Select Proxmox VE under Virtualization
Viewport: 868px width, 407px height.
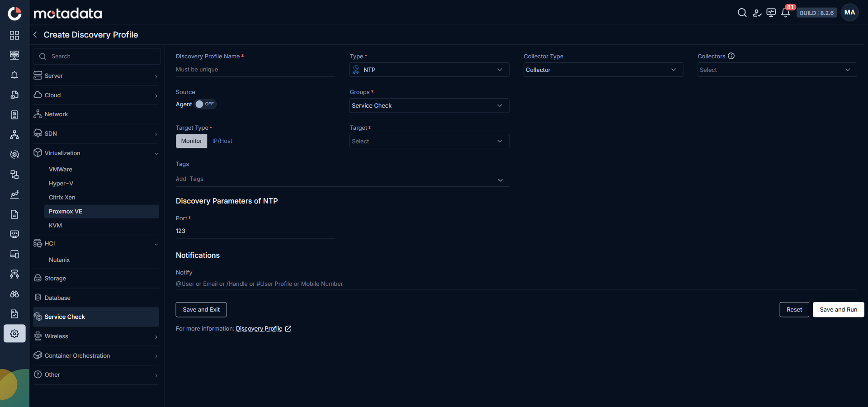pos(102,212)
